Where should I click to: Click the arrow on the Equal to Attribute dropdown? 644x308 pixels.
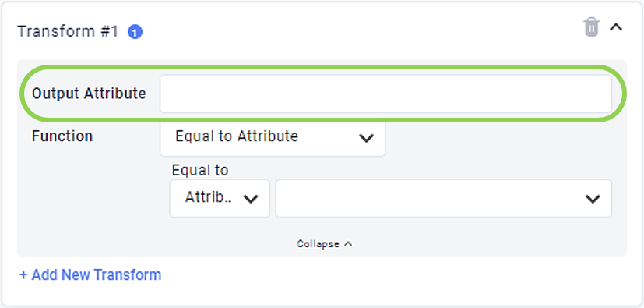point(366,138)
